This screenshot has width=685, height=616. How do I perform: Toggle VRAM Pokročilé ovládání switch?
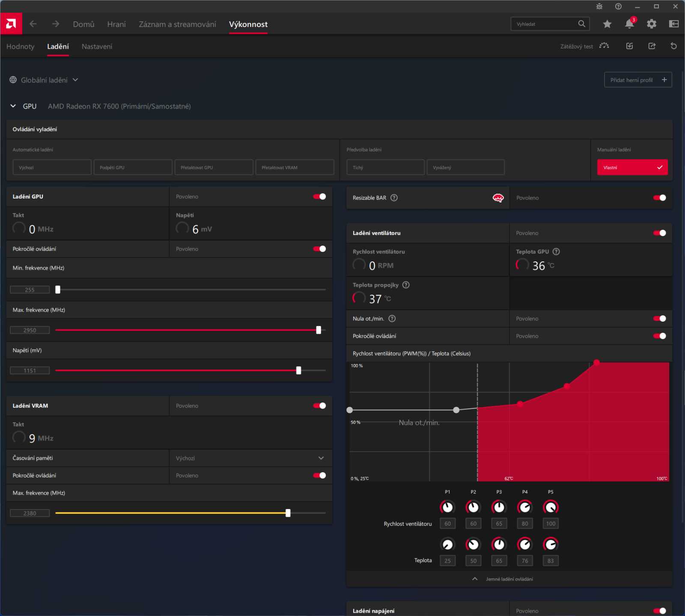pyautogui.click(x=319, y=476)
